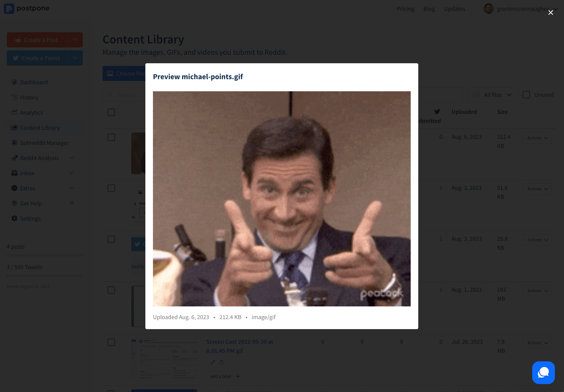Open the chat support bubble
Screen dimensions: 564x392
543,372
